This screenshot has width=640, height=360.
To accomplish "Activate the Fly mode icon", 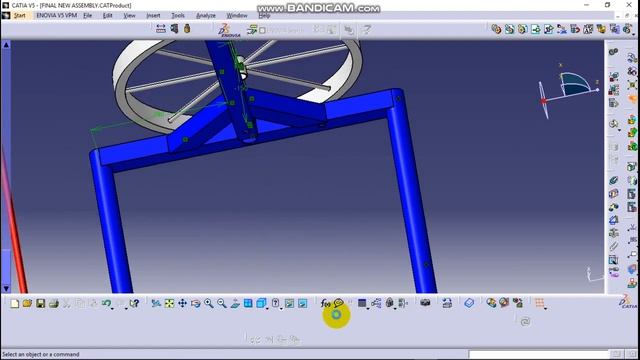I will [x=156, y=303].
